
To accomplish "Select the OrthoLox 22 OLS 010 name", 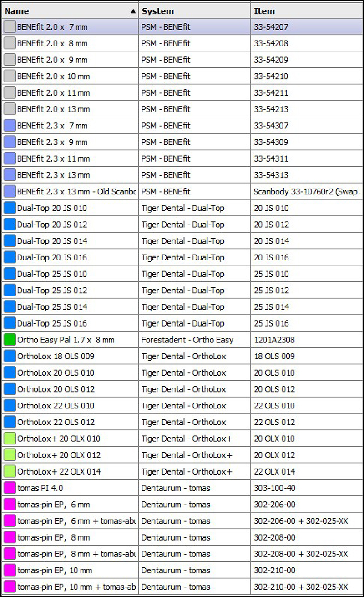I will click(x=56, y=405).
